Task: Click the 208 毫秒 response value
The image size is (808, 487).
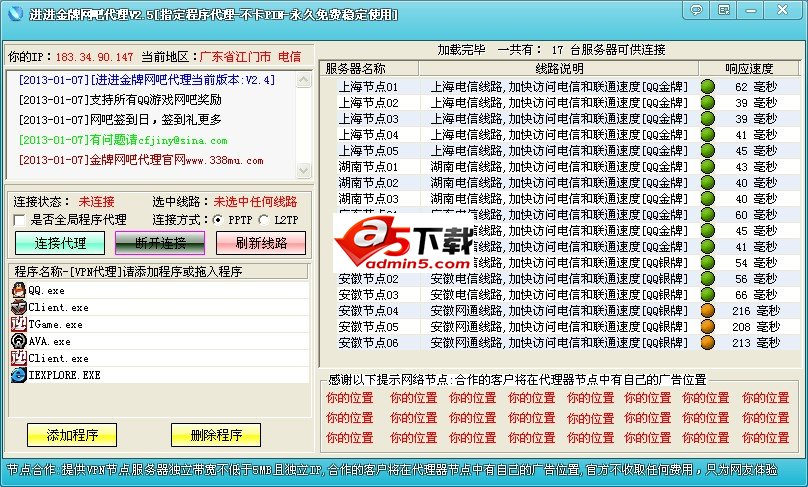Action: pos(756,327)
